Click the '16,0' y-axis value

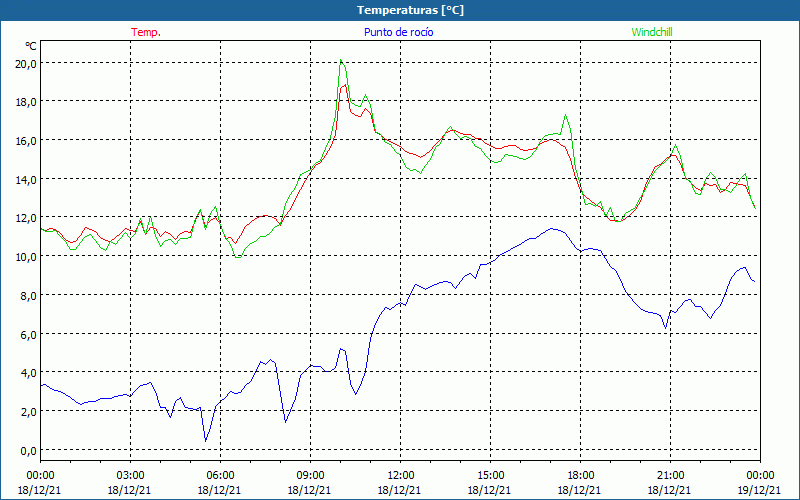(26, 140)
